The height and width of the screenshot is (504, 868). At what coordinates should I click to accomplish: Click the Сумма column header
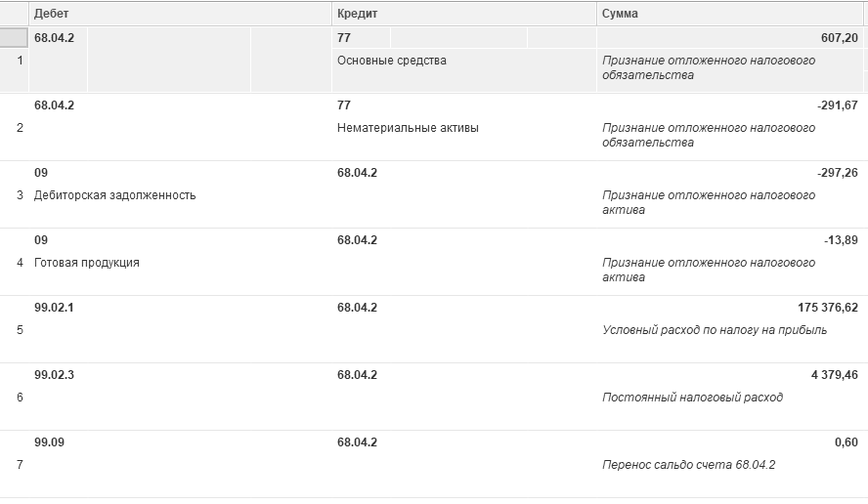pos(729,14)
